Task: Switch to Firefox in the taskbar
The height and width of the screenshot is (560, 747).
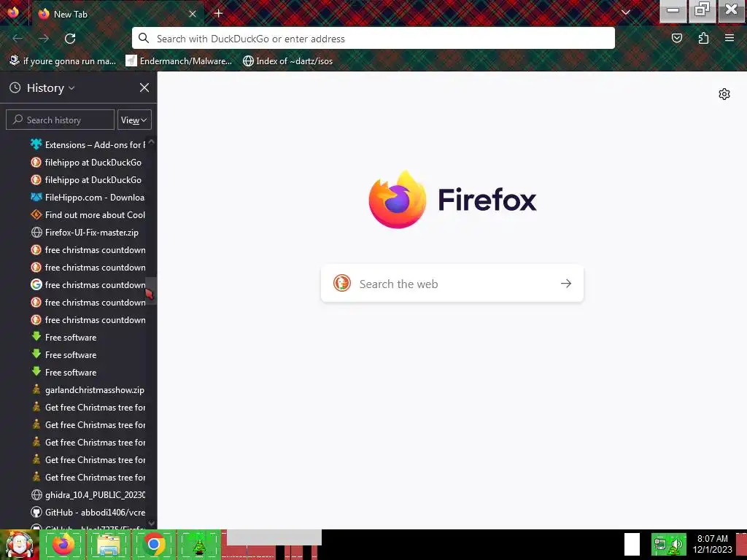Action: point(63,544)
